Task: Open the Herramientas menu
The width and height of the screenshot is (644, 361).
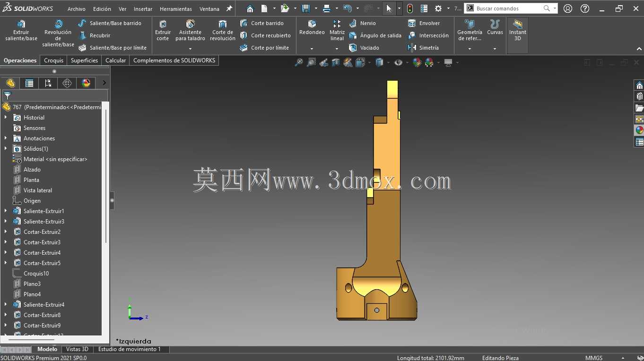Action: pos(176,9)
